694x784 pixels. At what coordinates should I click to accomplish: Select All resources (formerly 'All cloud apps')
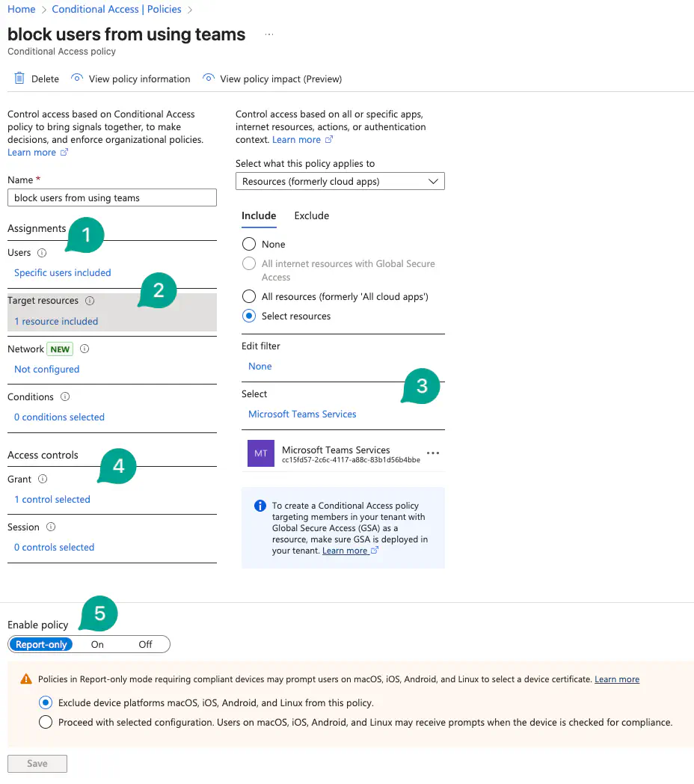250,297
